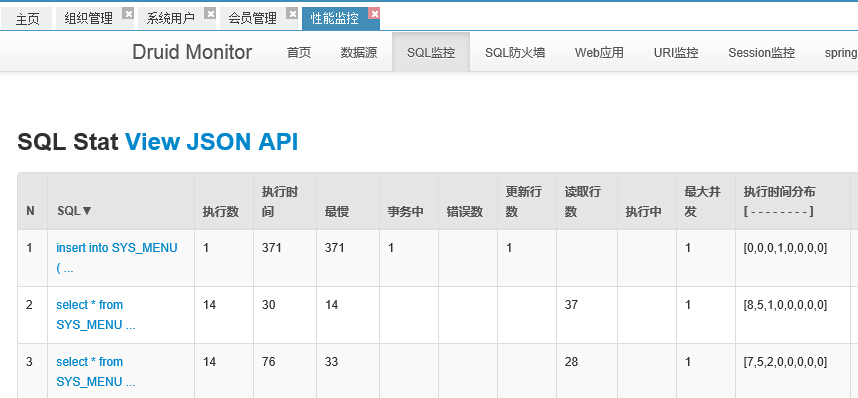Close the 组织管理 tab

click(x=127, y=14)
